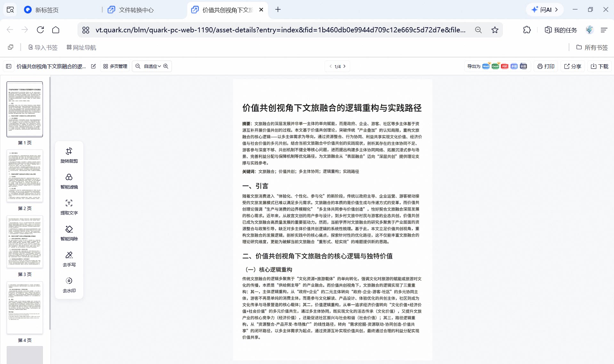Export the document as Excel
The image size is (614, 364).
tap(495, 66)
